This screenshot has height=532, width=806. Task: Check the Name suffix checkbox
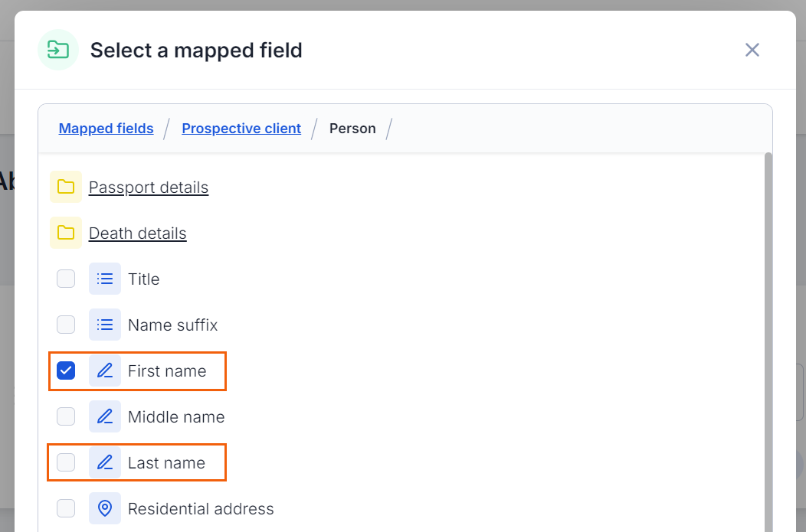tap(66, 325)
